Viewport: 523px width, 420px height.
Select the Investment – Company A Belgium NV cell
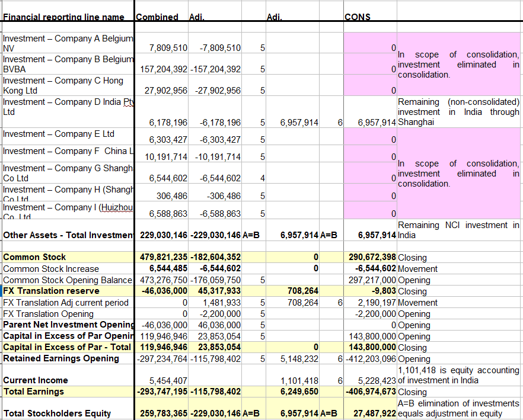click(65, 43)
